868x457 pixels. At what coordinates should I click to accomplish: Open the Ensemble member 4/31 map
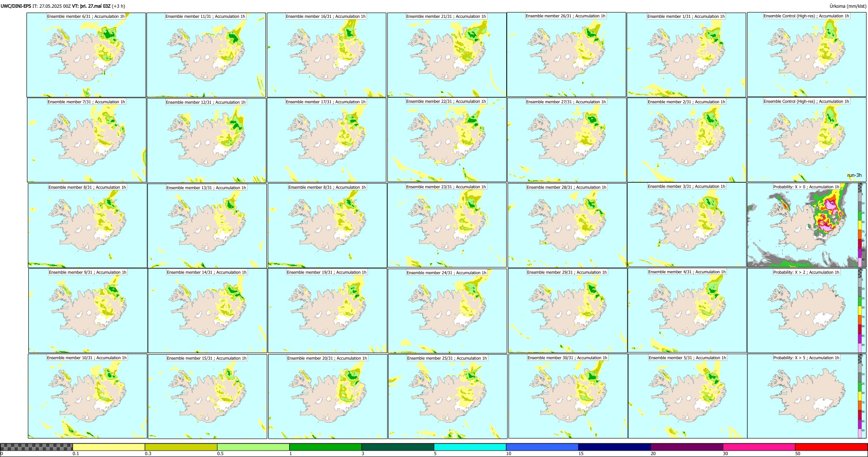click(688, 310)
